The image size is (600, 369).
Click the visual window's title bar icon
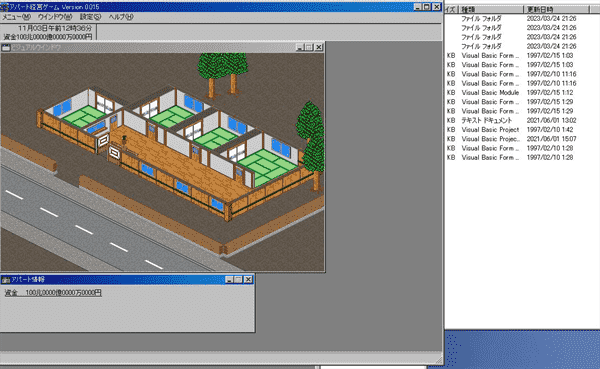click(5, 47)
